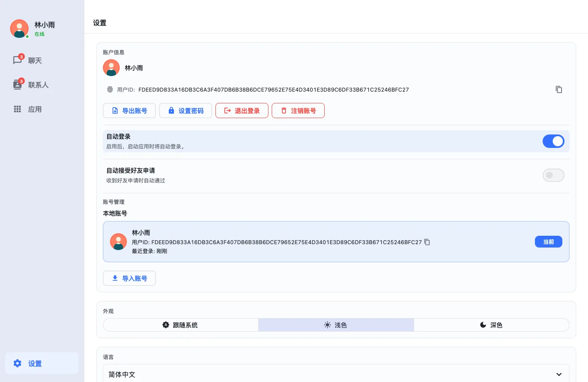Click the 设置 page title

tap(100, 23)
